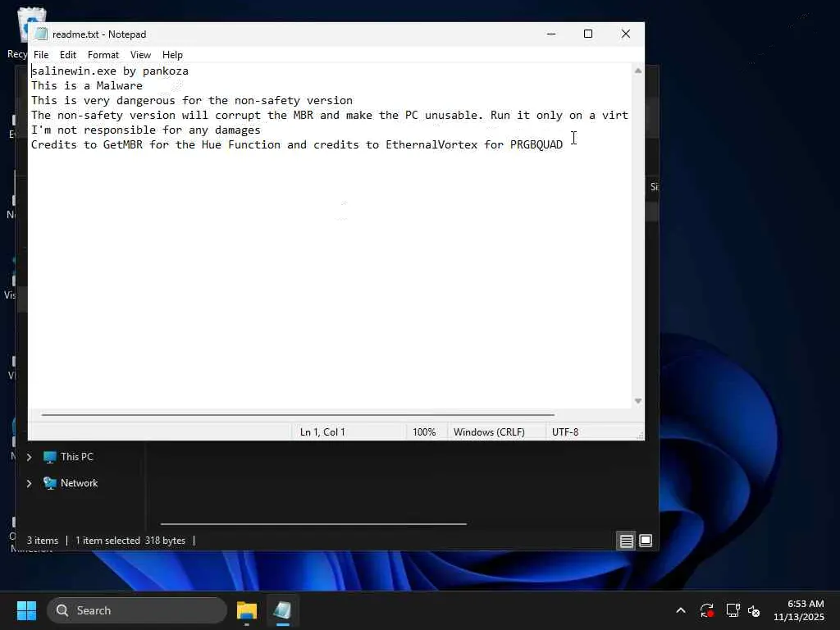Click the Network icon in Explorer sidebar
The width and height of the screenshot is (840, 630).
point(50,483)
